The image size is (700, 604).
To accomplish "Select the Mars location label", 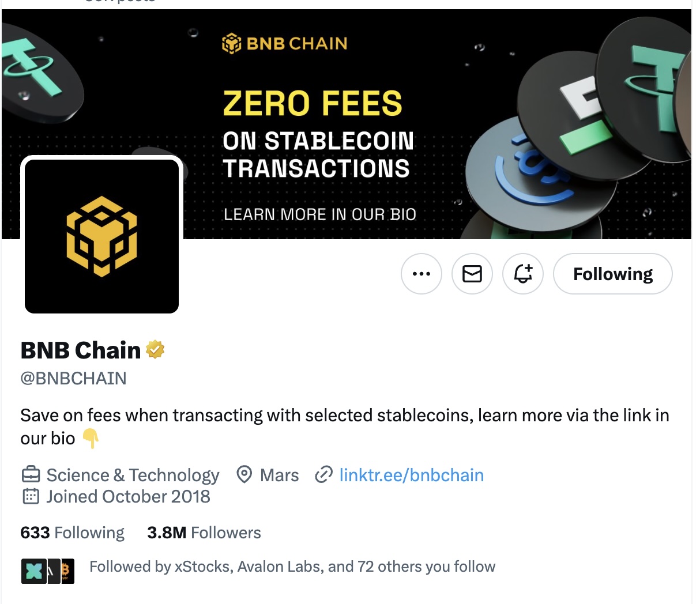I will tap(279, 475).
